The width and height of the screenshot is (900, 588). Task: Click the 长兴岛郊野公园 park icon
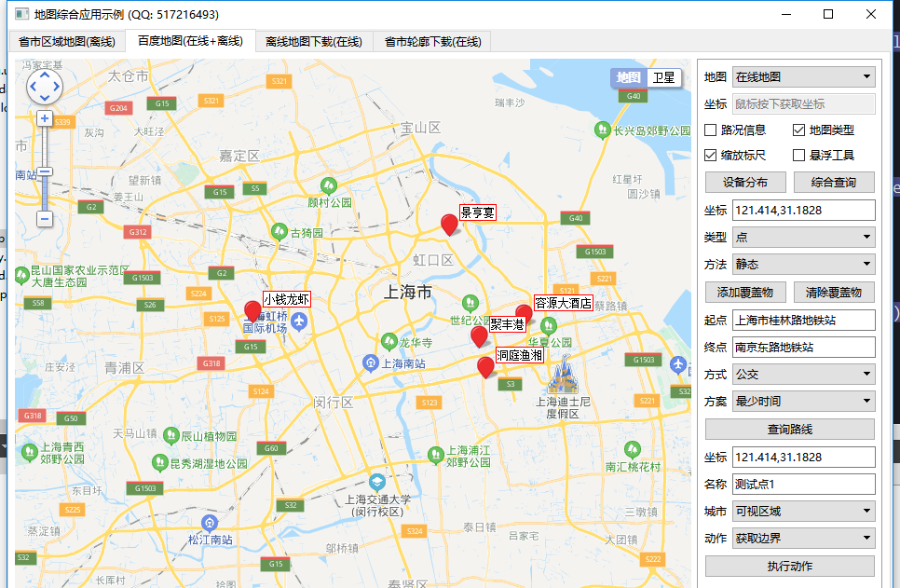(602, 130)
